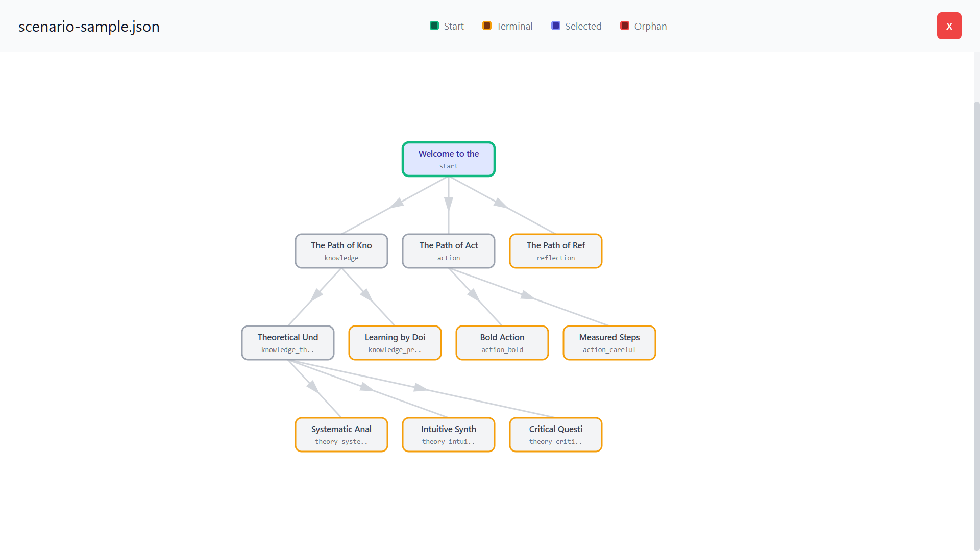This screenshot has height=551, width=980.
Task: Click the red Orphan legend swatch
Action: tap(624, 26)
